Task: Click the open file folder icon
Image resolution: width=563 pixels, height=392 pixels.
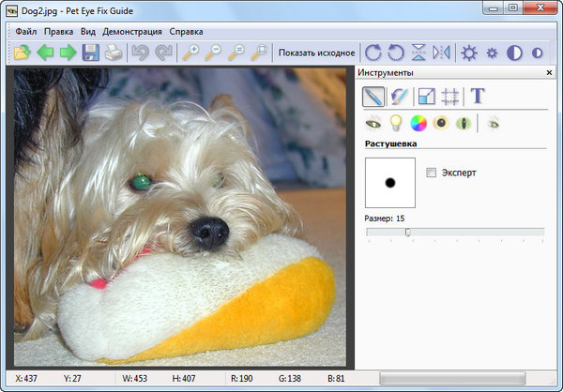Action: 23,53
